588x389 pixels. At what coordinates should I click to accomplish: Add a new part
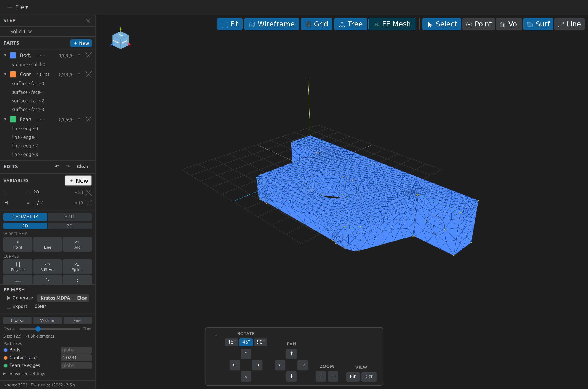pyautogui.click(x=81, y=43)
